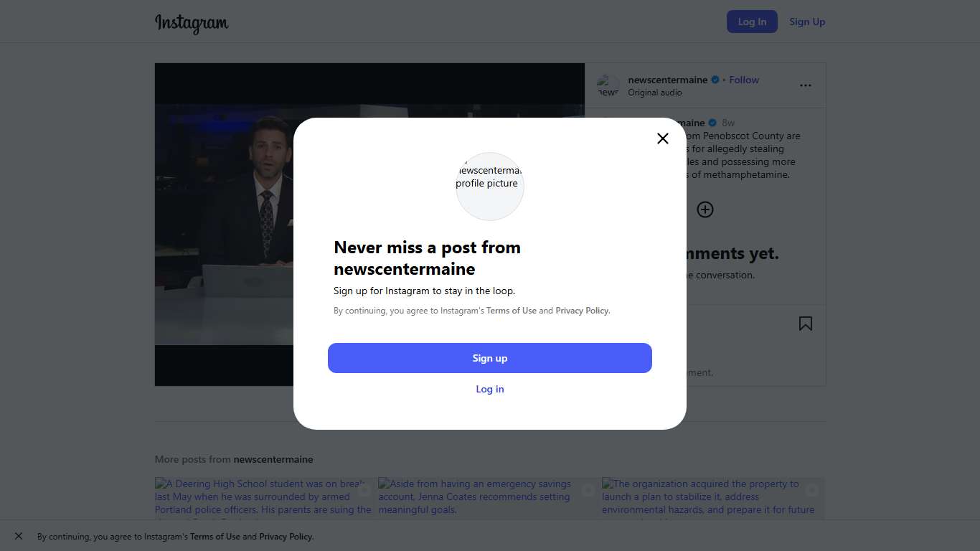Dismiss the bottom terms banner

pyautogui.click(x=19, y=536)
